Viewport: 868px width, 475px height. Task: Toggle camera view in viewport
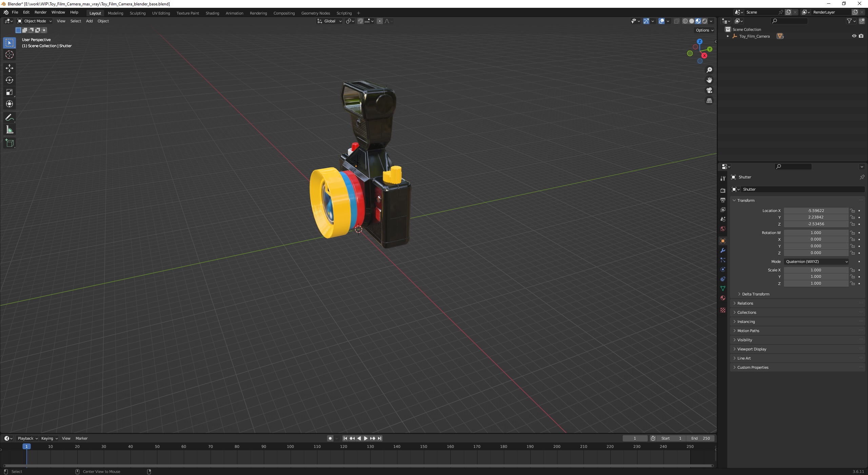tap(709, 90)
